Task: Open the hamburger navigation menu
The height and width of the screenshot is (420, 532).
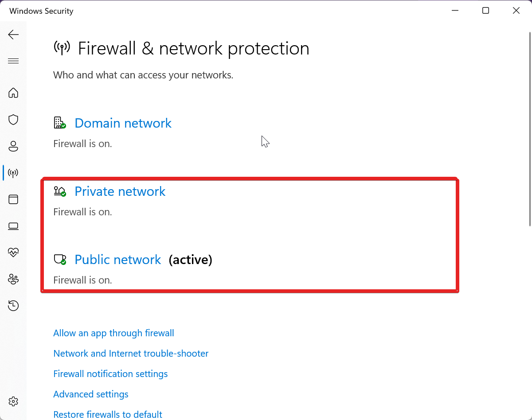Action: (13, 61)
